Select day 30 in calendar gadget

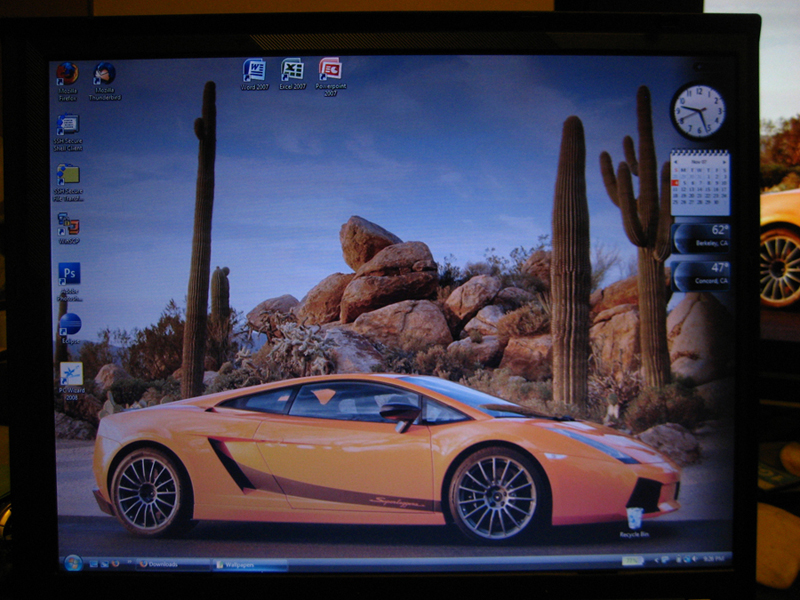click(716, 202)
